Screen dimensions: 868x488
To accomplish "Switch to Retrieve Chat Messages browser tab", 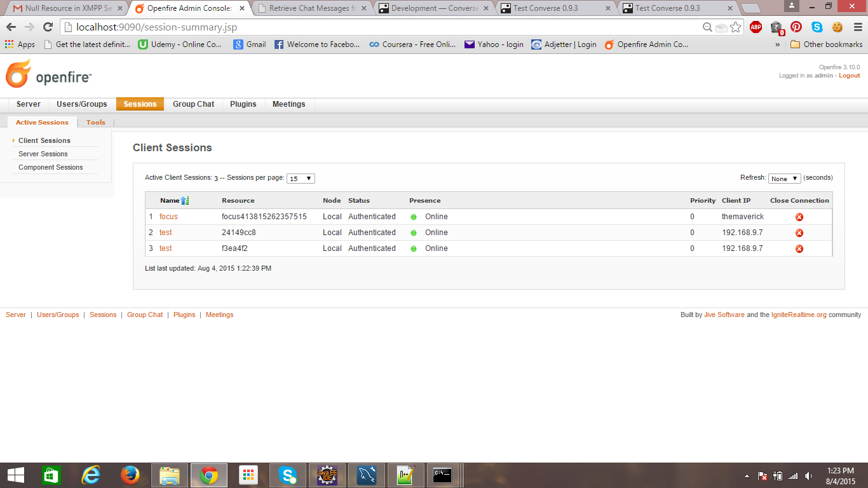I will [313, 8].
